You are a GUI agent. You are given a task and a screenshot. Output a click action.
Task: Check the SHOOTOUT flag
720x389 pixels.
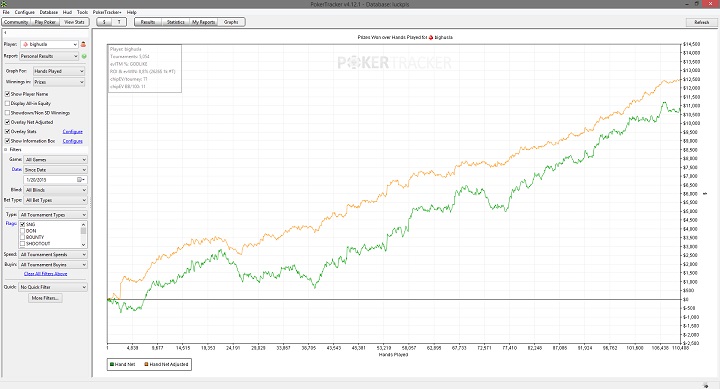(22, 244)
